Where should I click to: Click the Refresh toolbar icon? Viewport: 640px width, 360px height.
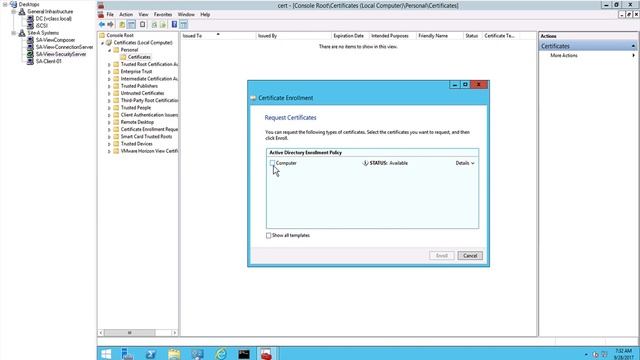click(x=154, y=24)
